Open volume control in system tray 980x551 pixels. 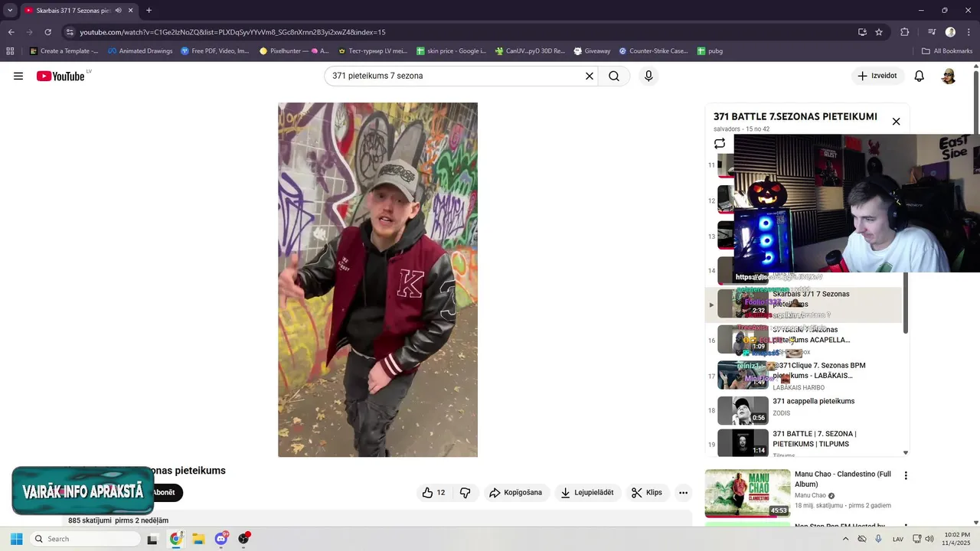(x=929, y=539)
